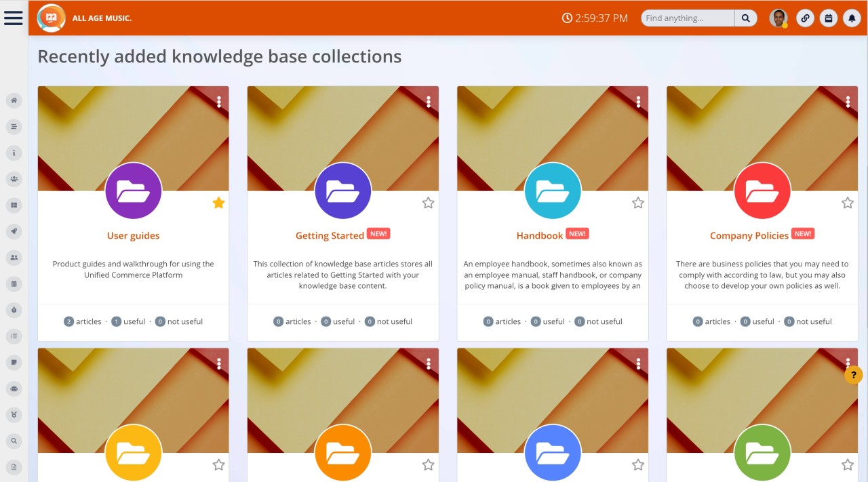The width and height of the screenshot is (868, 482).
Task: Open the options menu on User guides card
Action: pos(218,101)
